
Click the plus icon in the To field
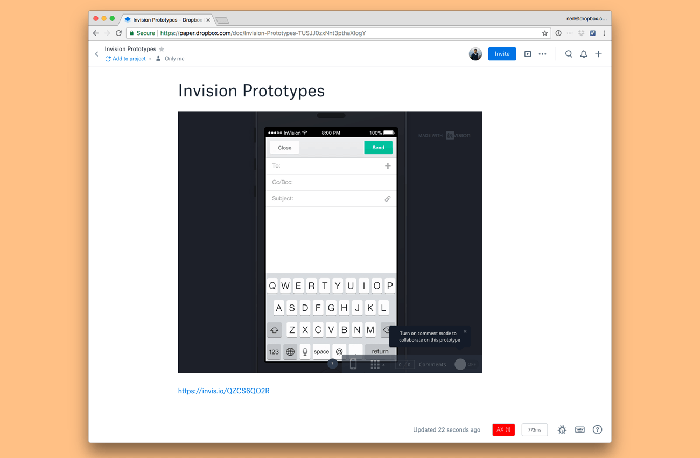[388, 166]
